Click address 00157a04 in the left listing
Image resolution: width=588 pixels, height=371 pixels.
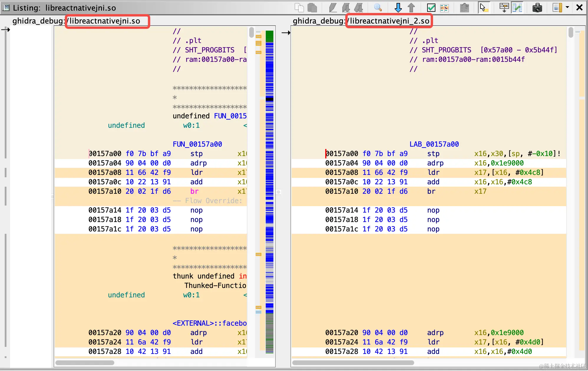(x=105, y=163)
